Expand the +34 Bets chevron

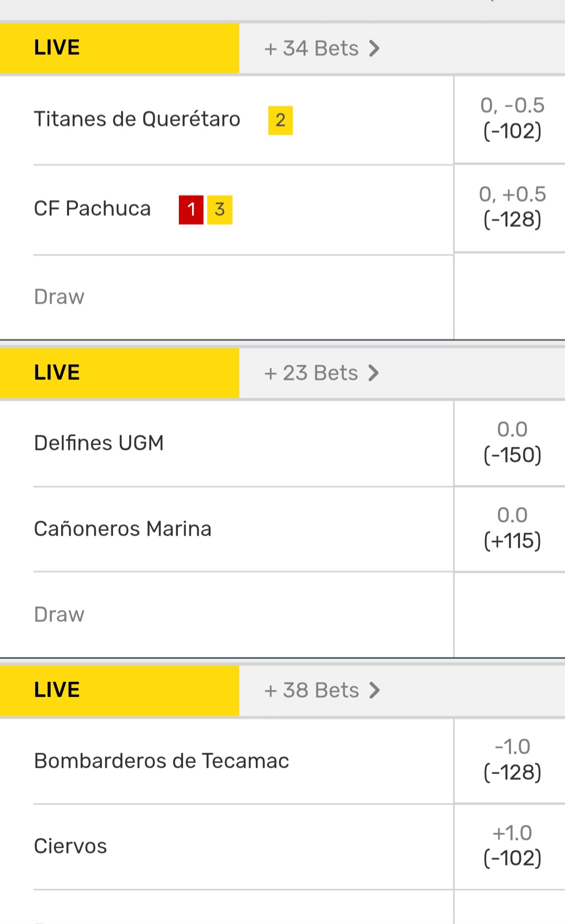tap(374, 49)
